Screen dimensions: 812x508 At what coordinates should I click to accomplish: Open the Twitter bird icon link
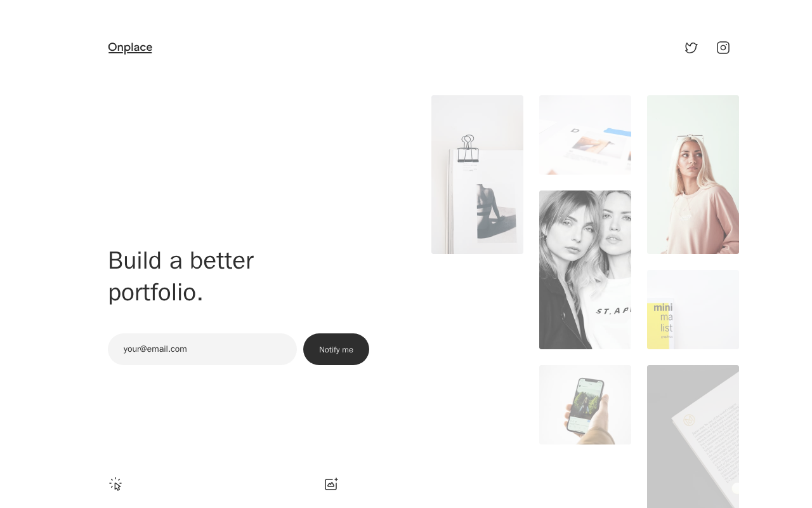tap(691, 48)
